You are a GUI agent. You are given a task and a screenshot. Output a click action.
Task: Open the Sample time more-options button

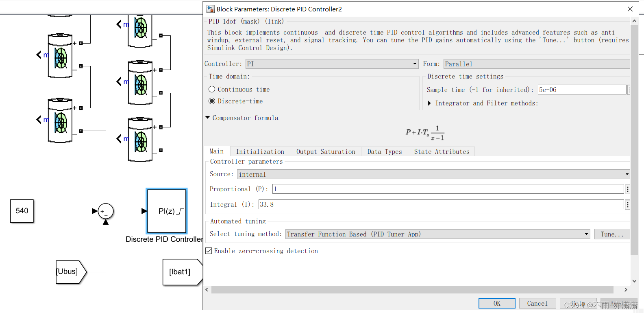click(x=629, y=90)
